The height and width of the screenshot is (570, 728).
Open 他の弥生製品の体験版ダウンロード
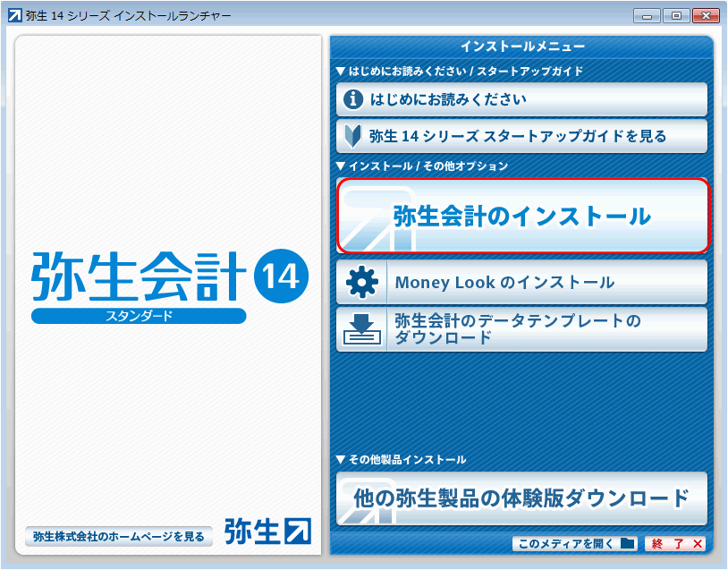(521, 498)
